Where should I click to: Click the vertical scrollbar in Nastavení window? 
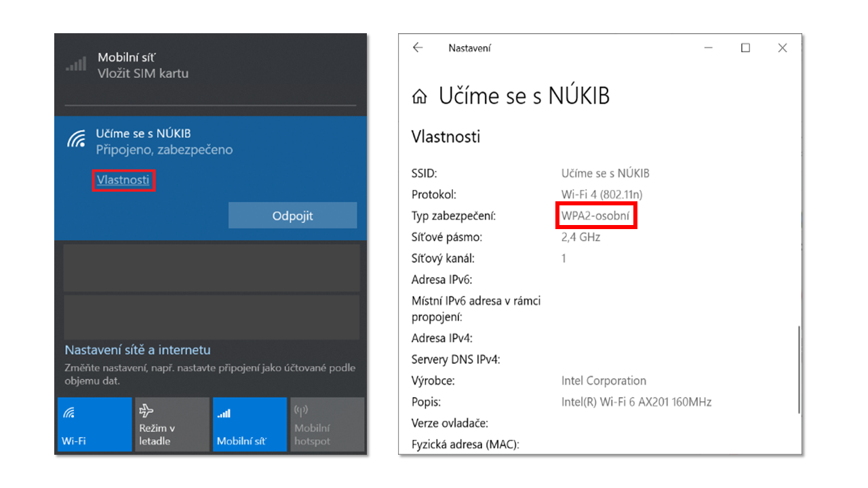[x=800, y=369]
